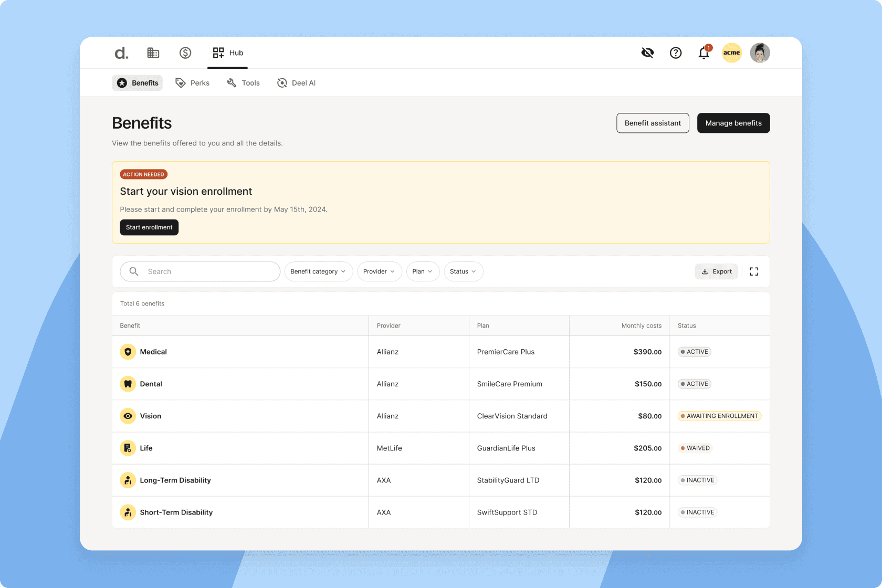Open the user profile avatar
This screenshot has width=882, height=588.
pyautogui.click(x=760, y=53)
